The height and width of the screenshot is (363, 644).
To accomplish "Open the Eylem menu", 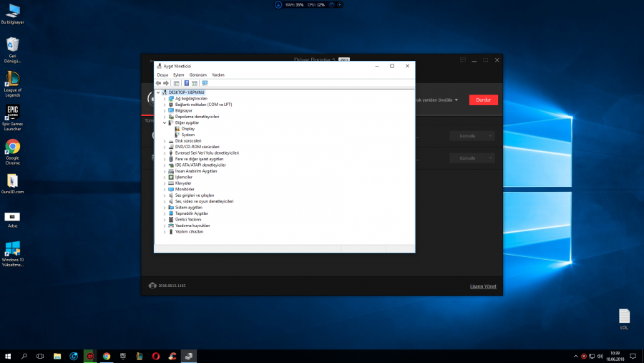I will [178, 74].
